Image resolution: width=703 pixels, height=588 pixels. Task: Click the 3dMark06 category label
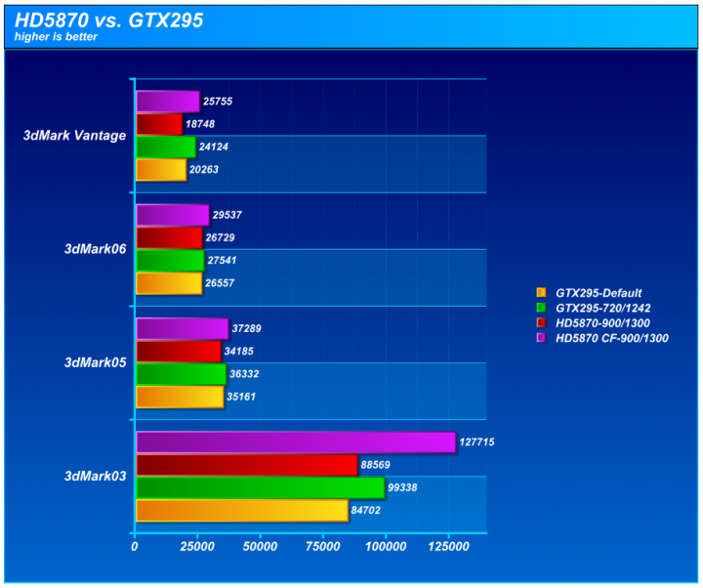[96, 249]
